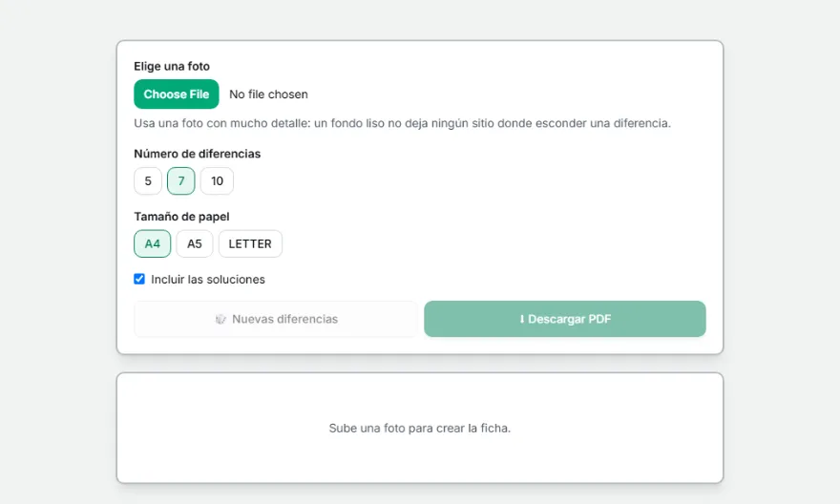Click the Número de diferencias label
The height and width of the screenshot is (504, 840).
198,154
